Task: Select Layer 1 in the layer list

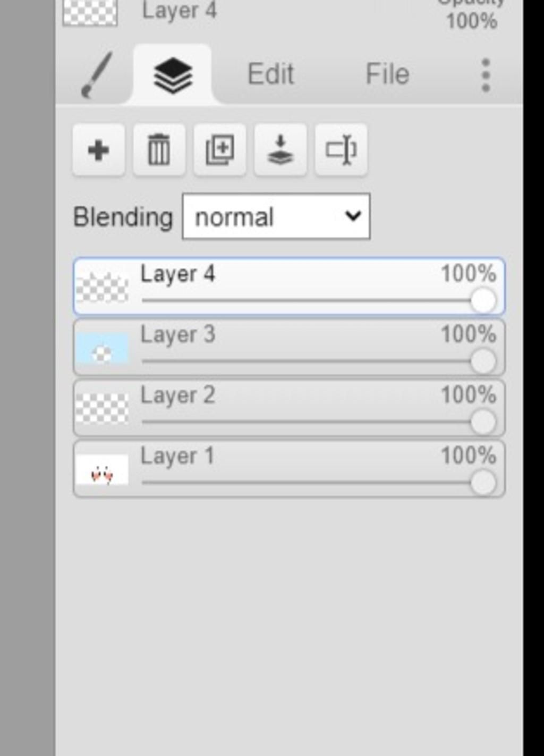Action: [289, 469]
